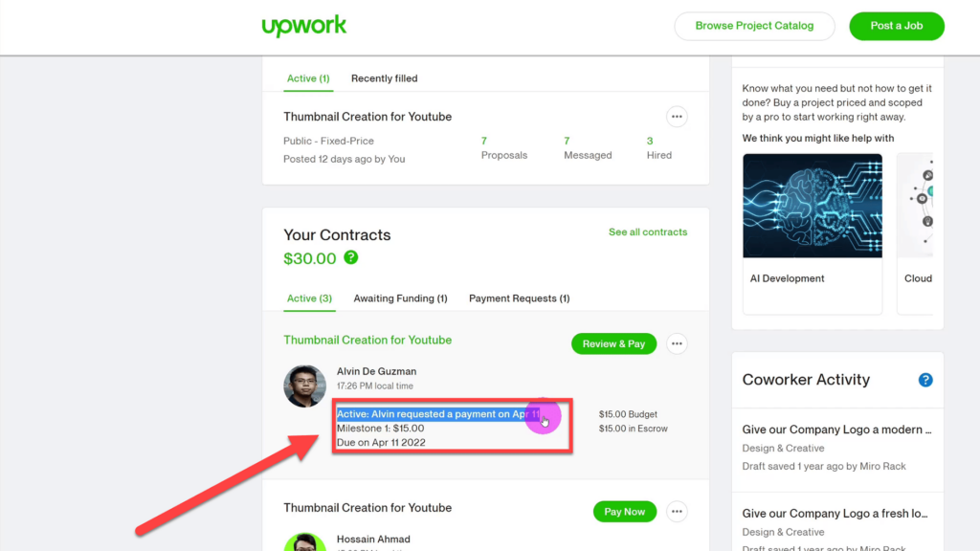The width and height of the screenshot is (980, 551).
Task: Open Hossain's Thumbnail Creation for Youtube contract
Action: point(367,508)
